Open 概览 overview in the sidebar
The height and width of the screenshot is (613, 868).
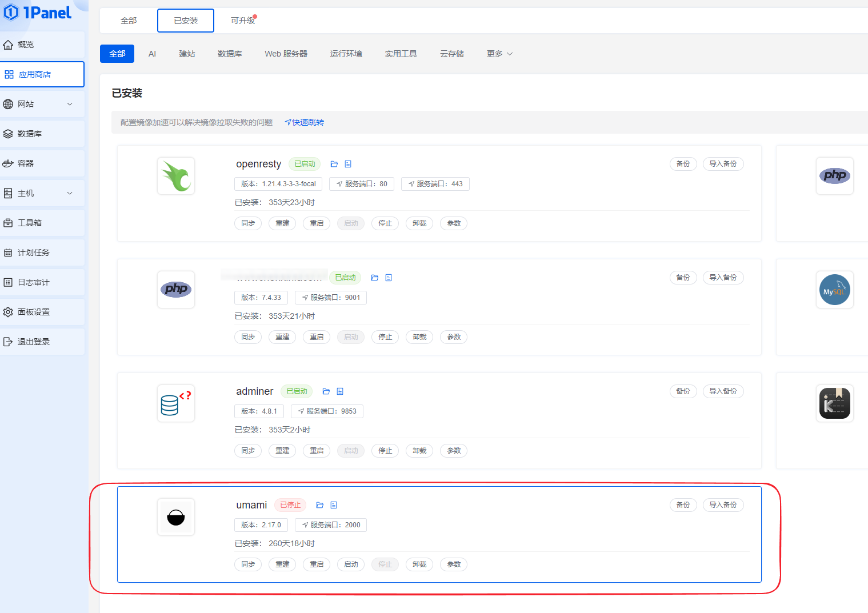42,45
